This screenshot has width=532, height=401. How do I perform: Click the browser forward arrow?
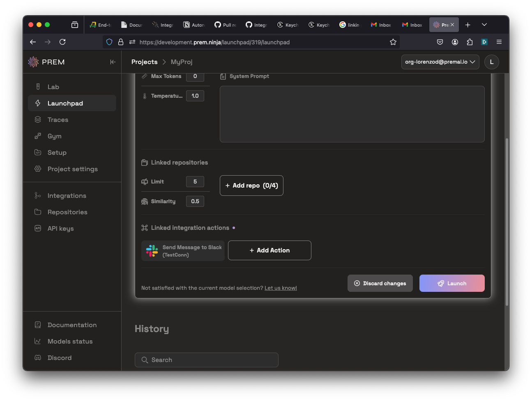click(x=48, y=42)
